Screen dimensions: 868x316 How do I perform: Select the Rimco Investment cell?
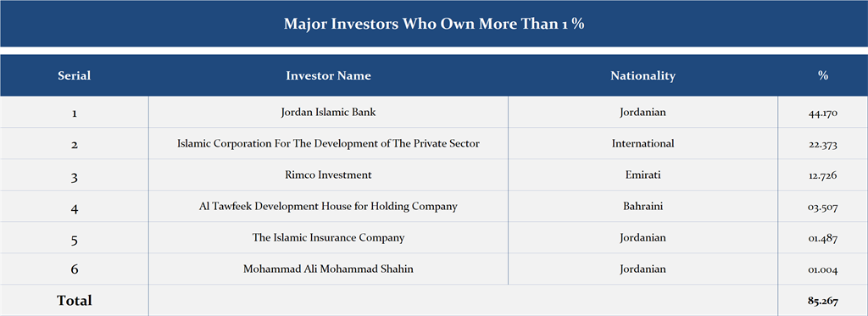point(328,175)
